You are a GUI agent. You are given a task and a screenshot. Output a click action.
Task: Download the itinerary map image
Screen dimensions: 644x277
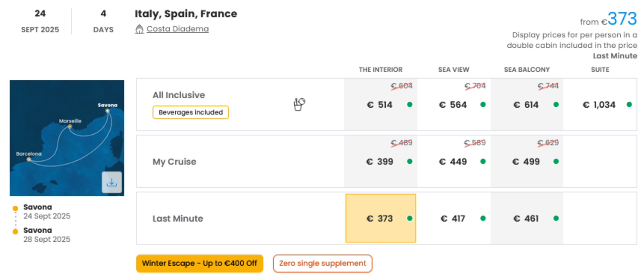coord(112,182)
